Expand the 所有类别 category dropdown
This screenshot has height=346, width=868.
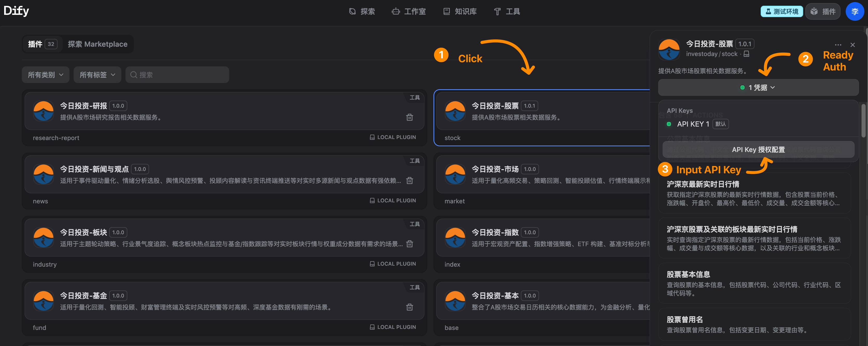click(45, 75)
